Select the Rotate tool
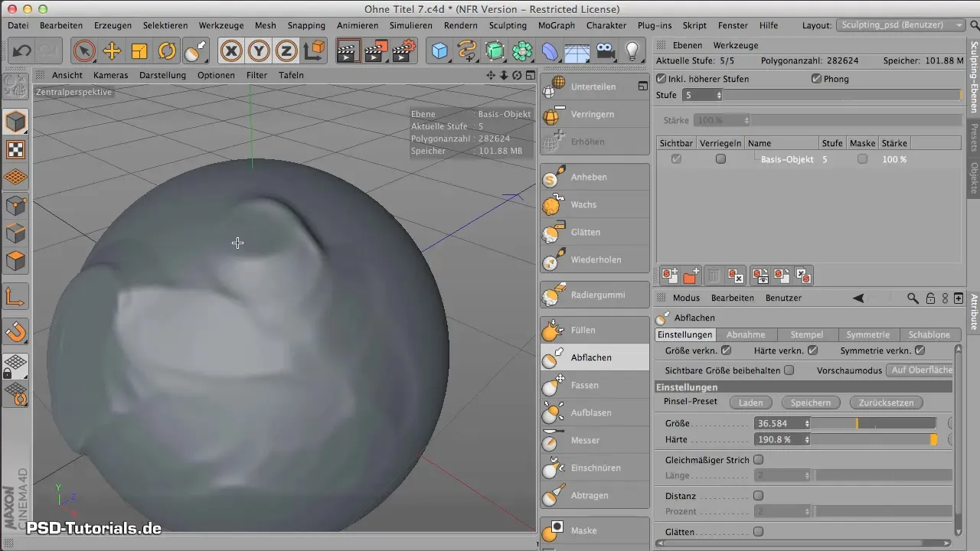The width and height of the screenshot is (980, 551). point(167,51)
